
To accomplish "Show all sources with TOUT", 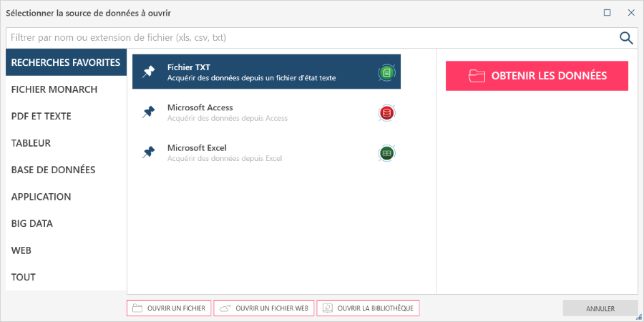I will 24,277.
